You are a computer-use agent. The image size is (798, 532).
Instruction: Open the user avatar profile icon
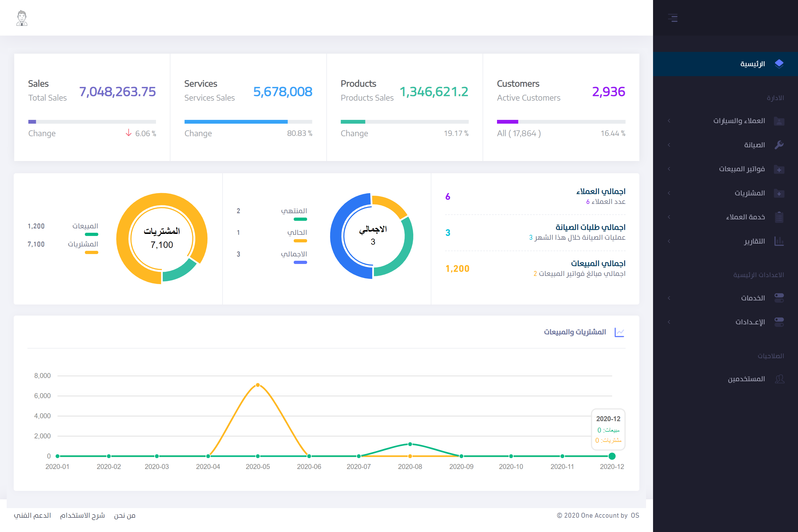22,18
